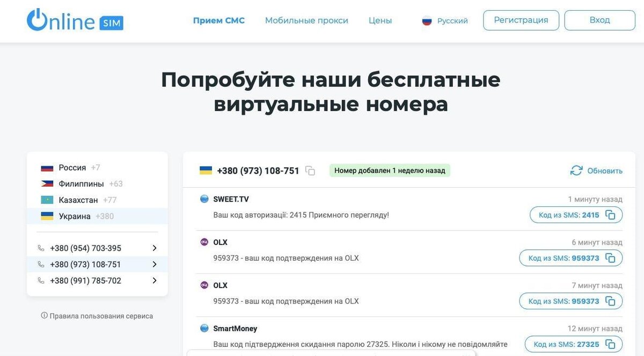Click OLX sender icon from 7 minutes ago

pyautogui.click(x=204, y=285)
